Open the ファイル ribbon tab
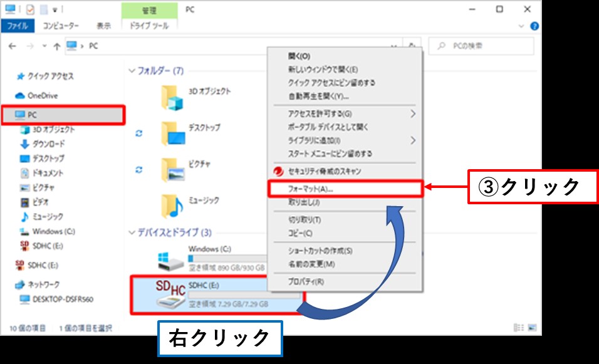This screenshot has width=599, height=364. click(18, 26)
